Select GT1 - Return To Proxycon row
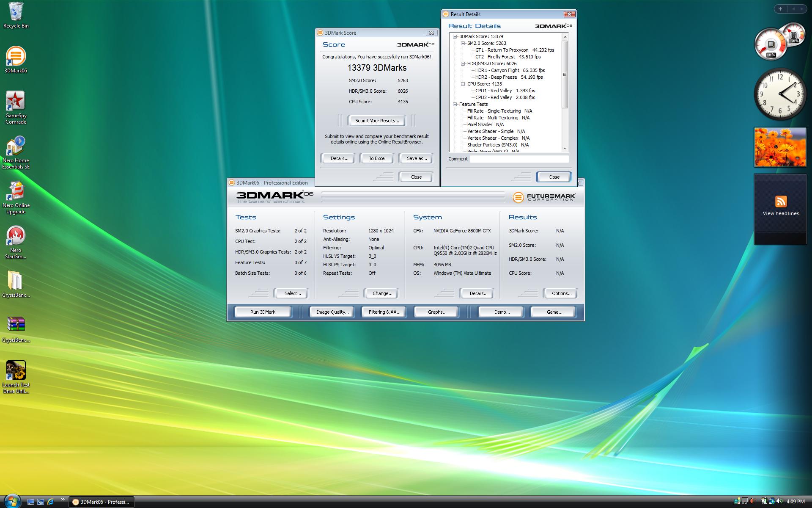812x508 pixels. point(514,50)
